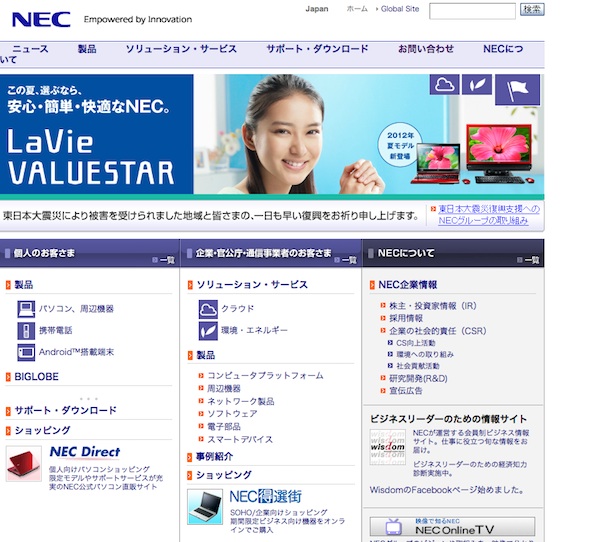Click the 一覧 link in 企業・官公庁 header

pos(346,260)
